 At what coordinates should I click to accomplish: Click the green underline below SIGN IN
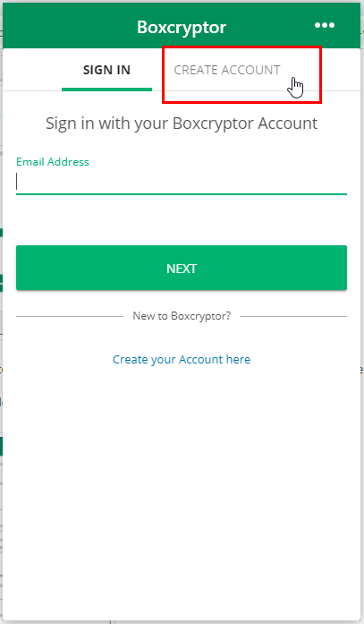click(106, 90)
